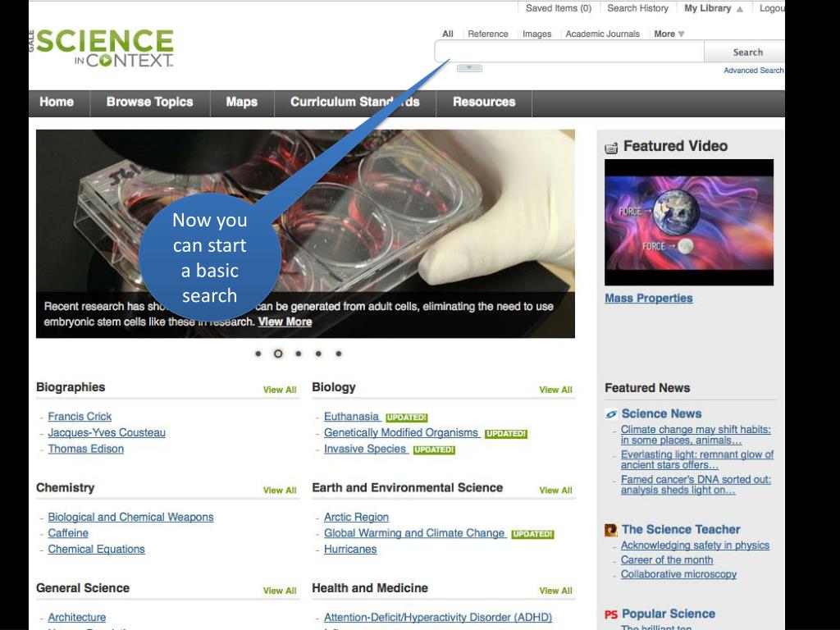Viewport: 840px width, 630px height.
Task: Read Climate change may shift habits article
Action: [696, 435]
